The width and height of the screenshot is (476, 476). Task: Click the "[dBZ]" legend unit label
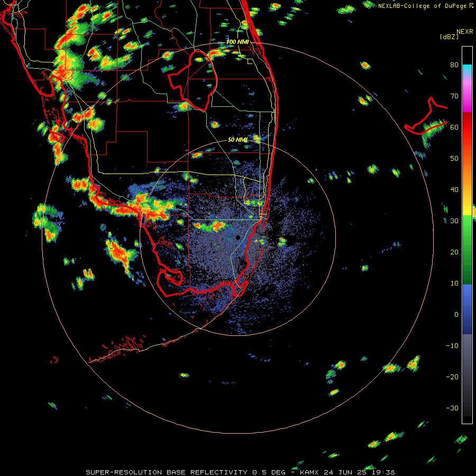pyautogui.click(x=450, y=36)
